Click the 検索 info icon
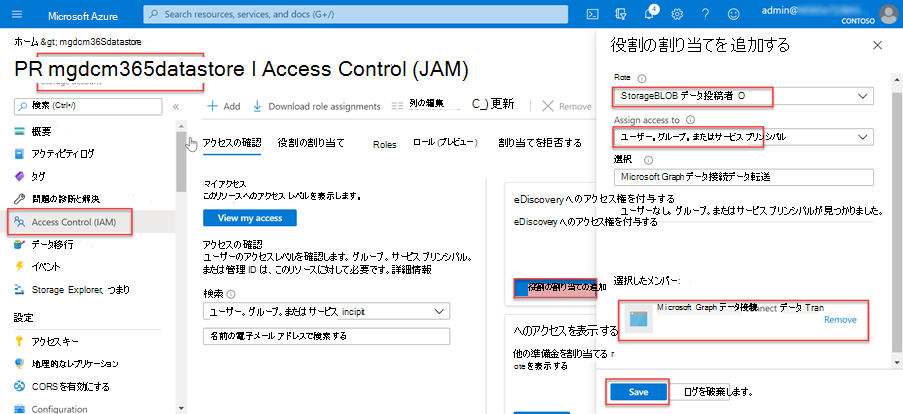The height and width of the screenshot is (414, 903). (232, 294)
